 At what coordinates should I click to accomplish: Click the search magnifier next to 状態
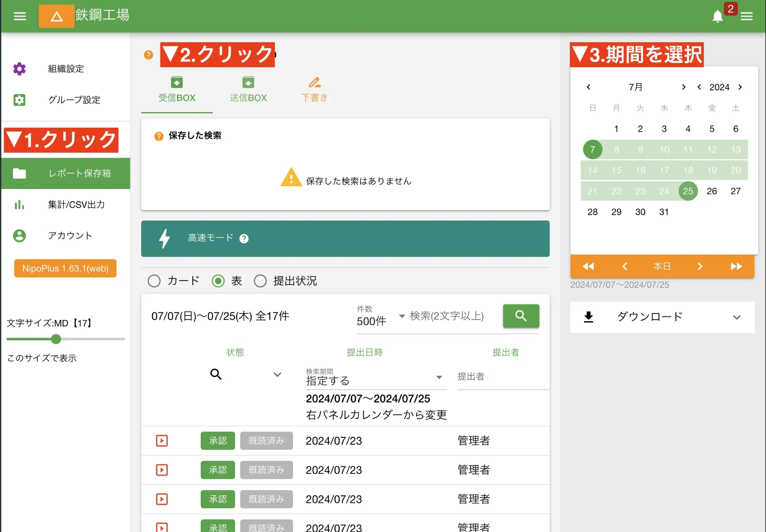click(216, 374)
